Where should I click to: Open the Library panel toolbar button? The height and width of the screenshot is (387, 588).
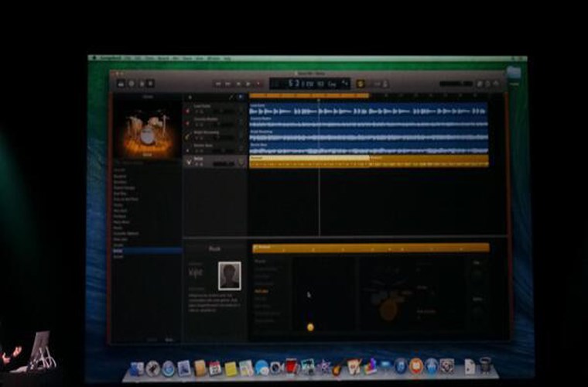121,84
